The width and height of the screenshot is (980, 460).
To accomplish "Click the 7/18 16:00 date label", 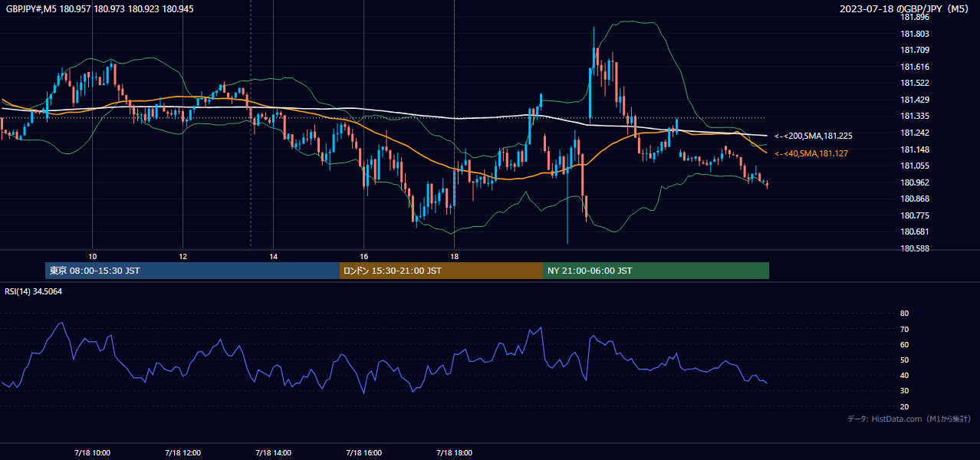I will tap(363, 452).
